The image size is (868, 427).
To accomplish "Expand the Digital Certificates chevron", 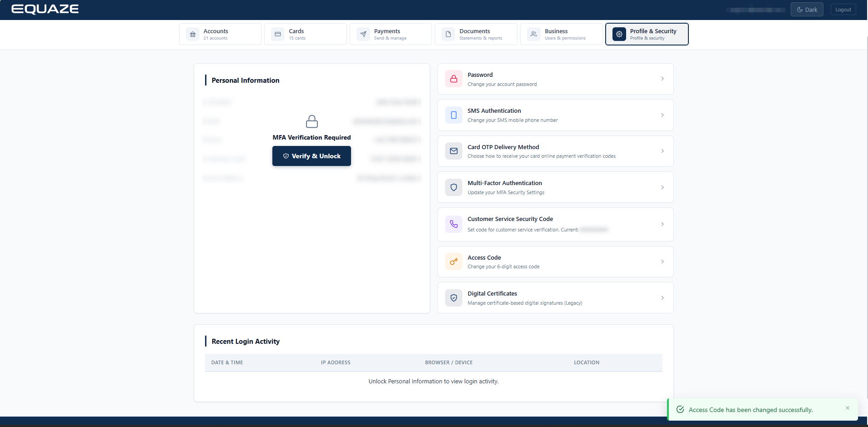I will point(662,298).
